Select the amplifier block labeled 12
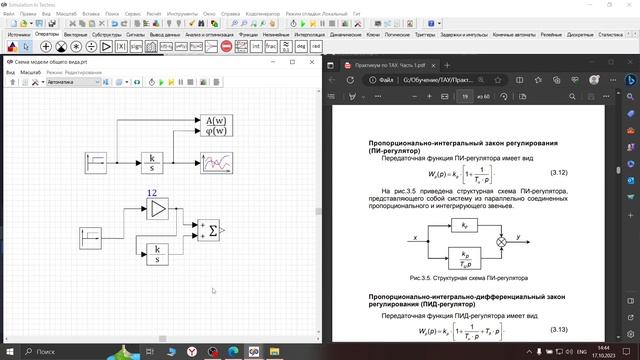640x360 pixels. pos(158,209)
